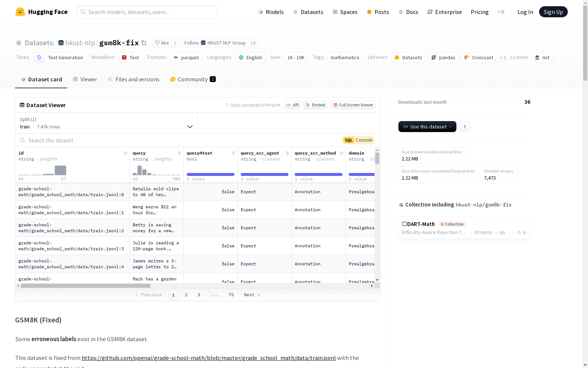Sort by the query_src_agent column

coord(287,153)
